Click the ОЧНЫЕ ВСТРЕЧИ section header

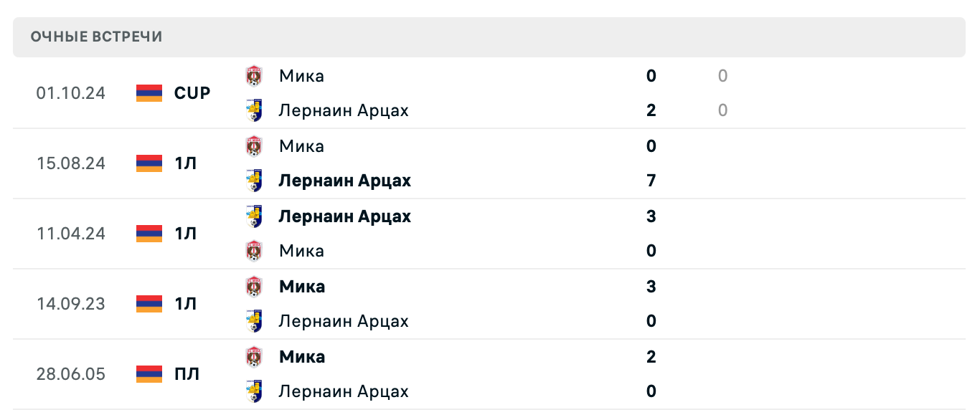coord(97,37)
